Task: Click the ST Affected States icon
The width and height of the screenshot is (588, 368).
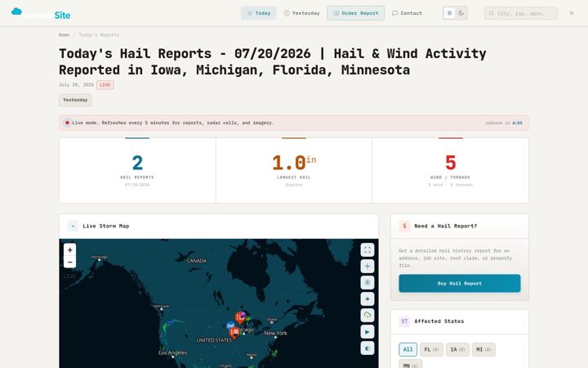Action: (404, 321)
